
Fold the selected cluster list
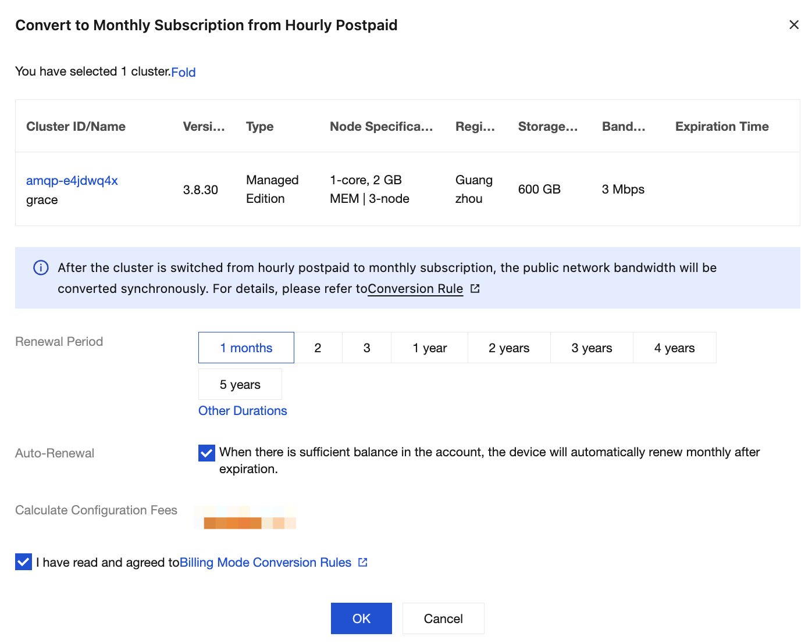tap(183, 72)
